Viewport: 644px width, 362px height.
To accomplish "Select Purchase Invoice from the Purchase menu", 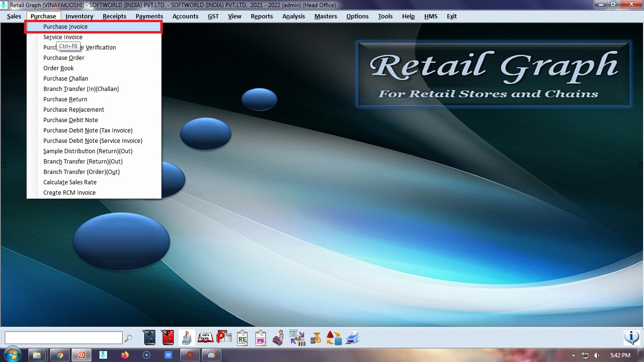I will (94, 27).
